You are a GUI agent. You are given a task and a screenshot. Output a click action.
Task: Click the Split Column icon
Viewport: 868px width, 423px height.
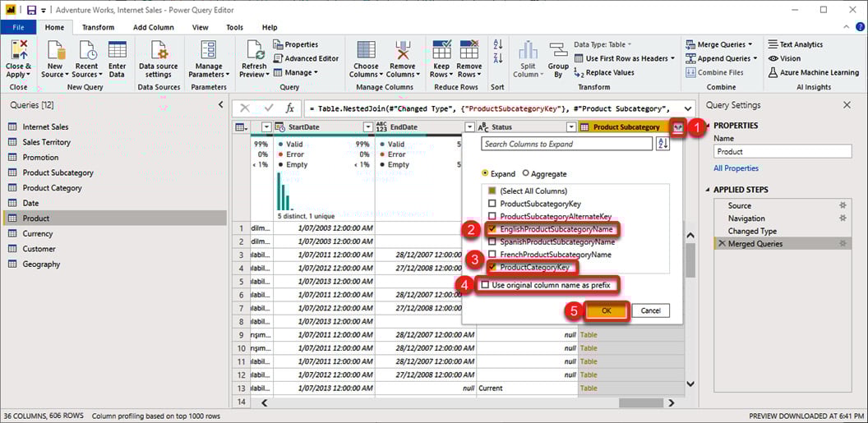click(528, 51)
